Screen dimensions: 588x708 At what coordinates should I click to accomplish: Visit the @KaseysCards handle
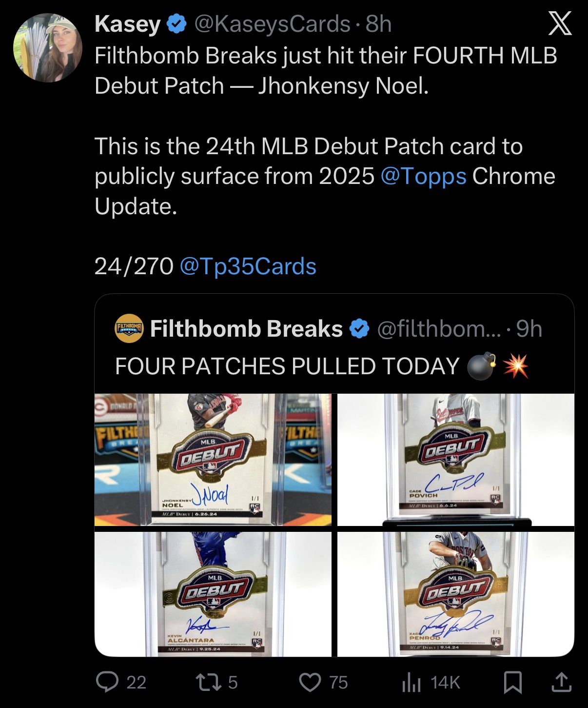click(272, 24)
